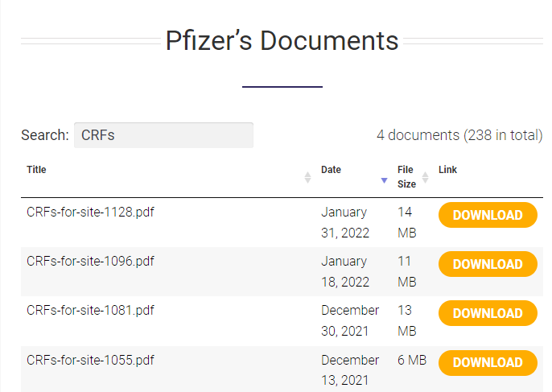
Task: Sort by File Size column arrows
Action: click(x=425, y=178)
